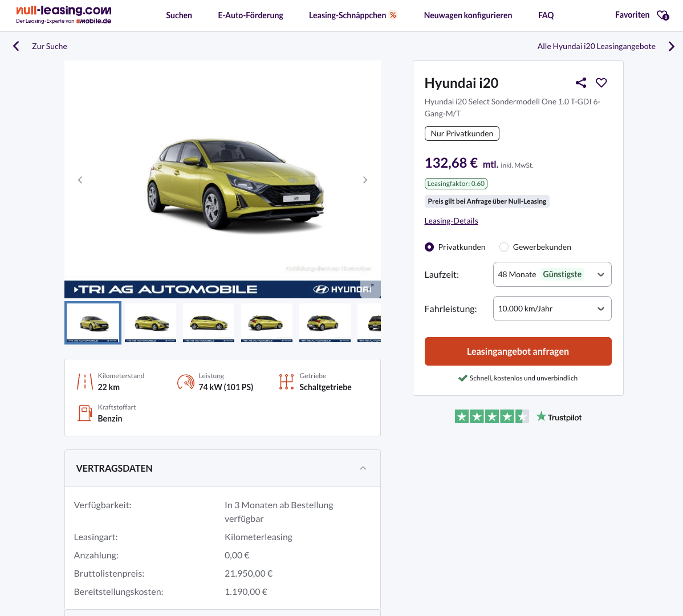Click the share icon next to Hyundai i20
683x616 pixels.
pyautogui.click(x=581, y=83)
